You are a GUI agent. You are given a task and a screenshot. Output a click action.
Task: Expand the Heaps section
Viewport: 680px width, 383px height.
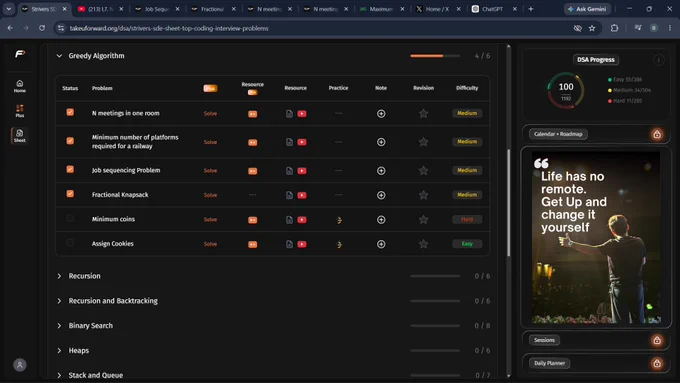[59, 350]
